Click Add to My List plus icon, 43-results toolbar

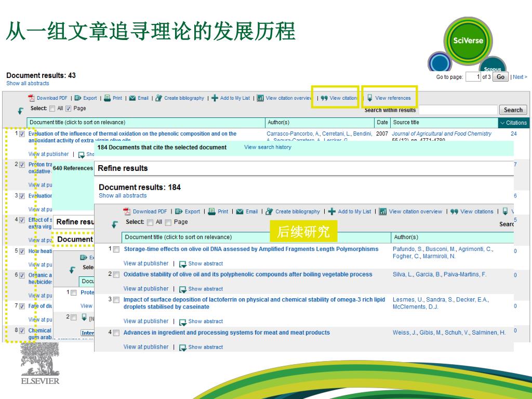click(215, 98)
